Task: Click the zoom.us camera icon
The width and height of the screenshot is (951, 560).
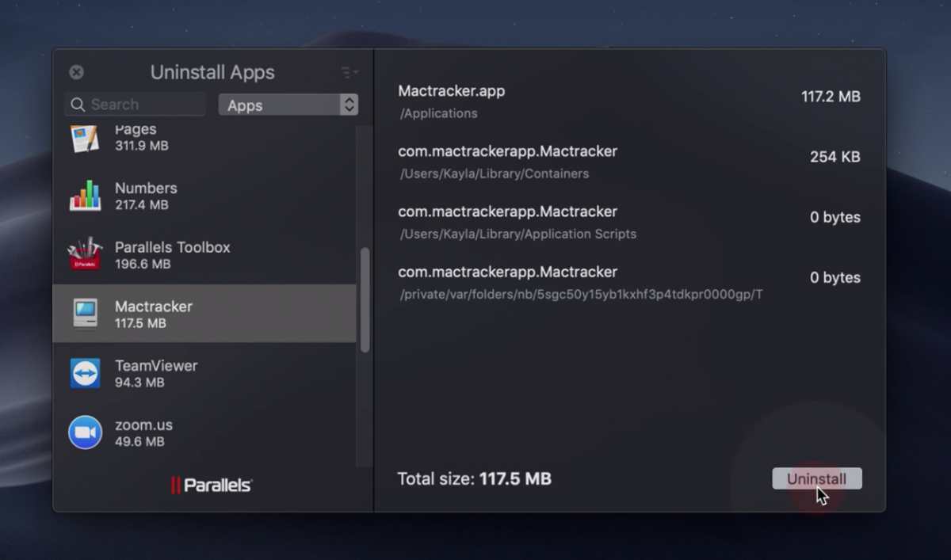Action: coord(85,432)
